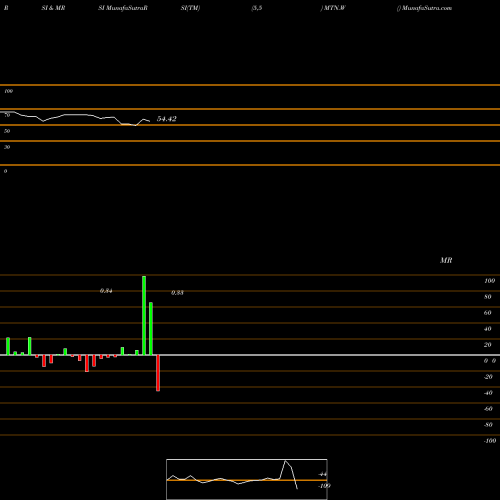The image size is (500, 500).
Task: Click the RSI value label 54.42
Action: [167, 119]
